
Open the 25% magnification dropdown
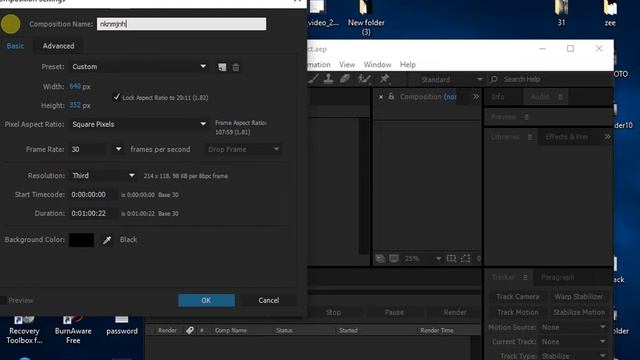click(422, 259)
